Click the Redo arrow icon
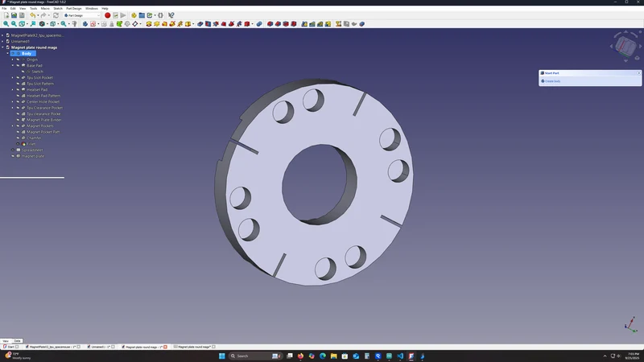This screenshot has width=644, height=362. coord(43,15)
